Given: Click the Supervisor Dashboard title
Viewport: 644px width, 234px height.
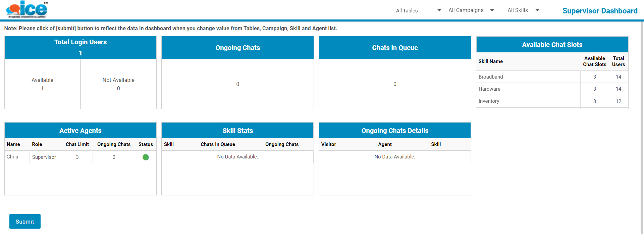Looking at the screenshot, I should 600,11.
